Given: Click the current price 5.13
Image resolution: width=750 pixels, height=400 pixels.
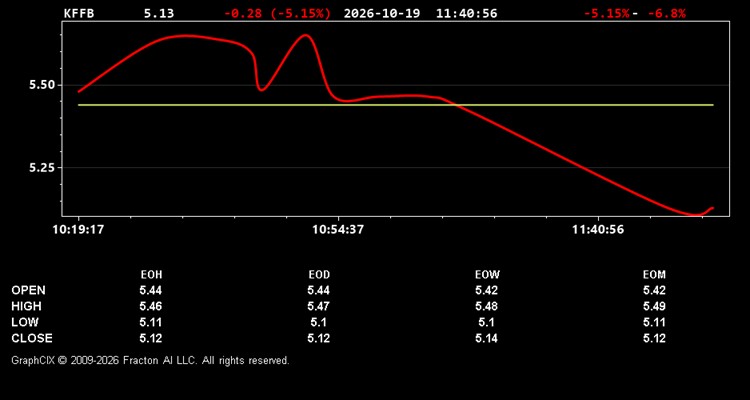Looking at the screenshot, I should (159, 13).
